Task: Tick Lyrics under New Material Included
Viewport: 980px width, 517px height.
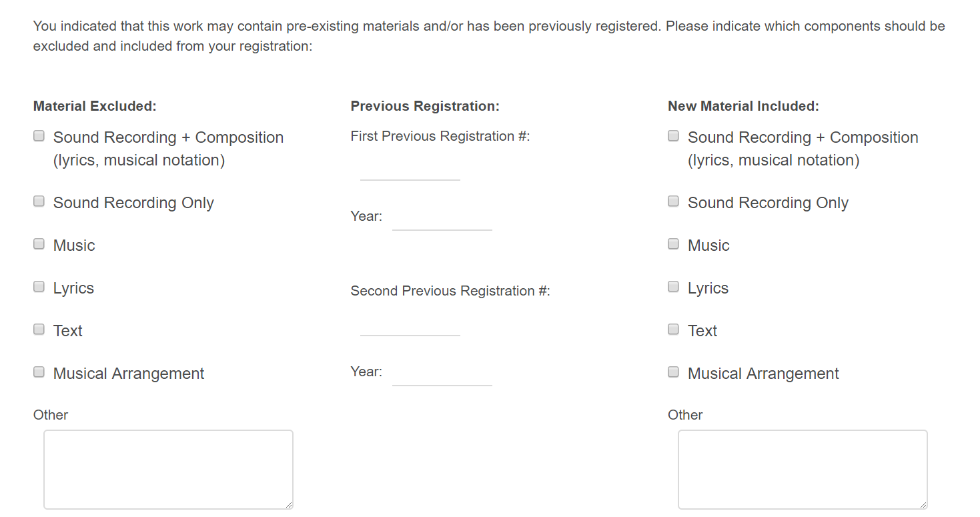Action: tap(674, 287)
